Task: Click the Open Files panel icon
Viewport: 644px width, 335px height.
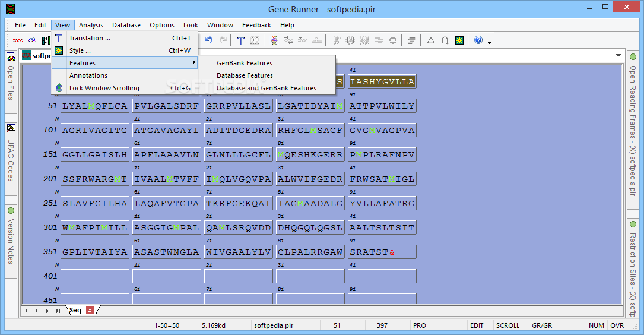Action: pos(11,56)
